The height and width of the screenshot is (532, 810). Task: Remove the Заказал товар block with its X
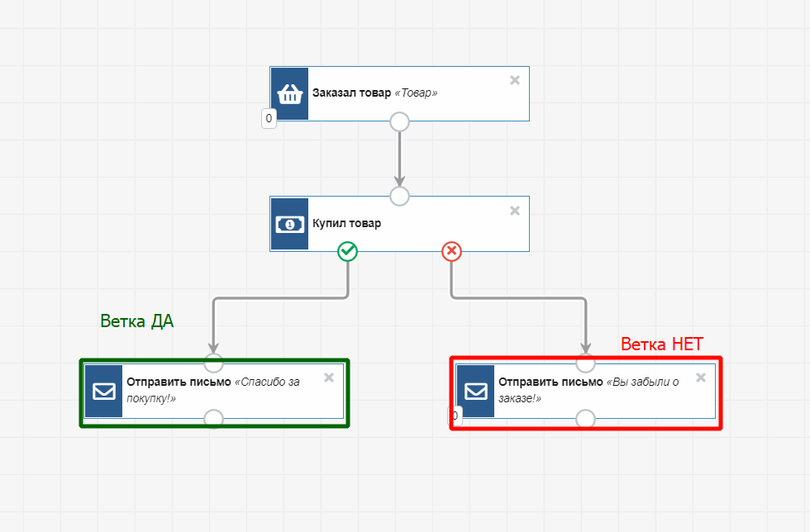pyautogui.click(x=515, y=80)
